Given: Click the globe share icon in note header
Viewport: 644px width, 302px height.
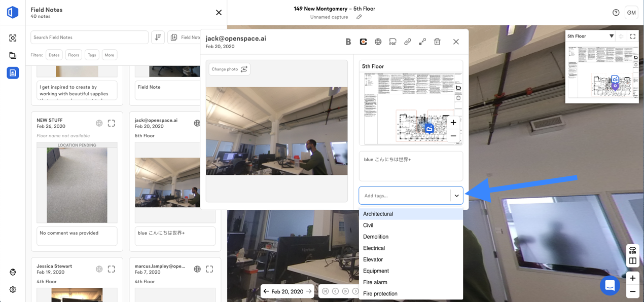Looking at the screenshot, I should pyautogui.click(x=378, y=42).
